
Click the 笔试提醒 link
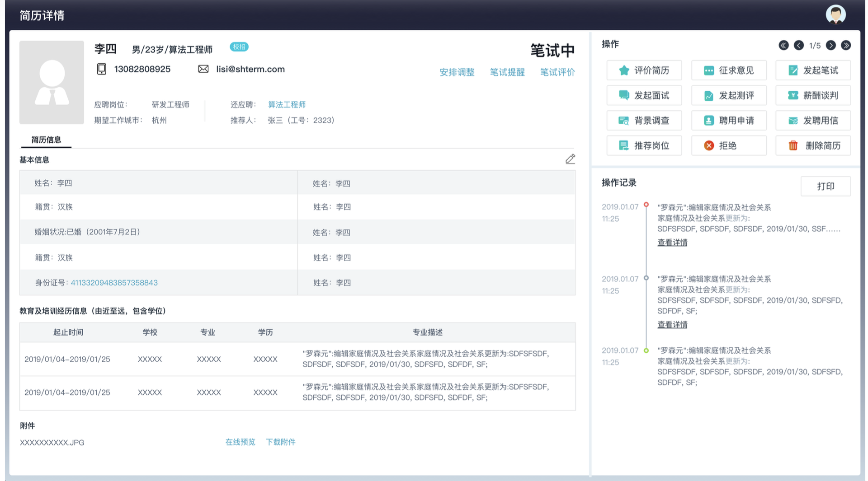tap(507, 72)
